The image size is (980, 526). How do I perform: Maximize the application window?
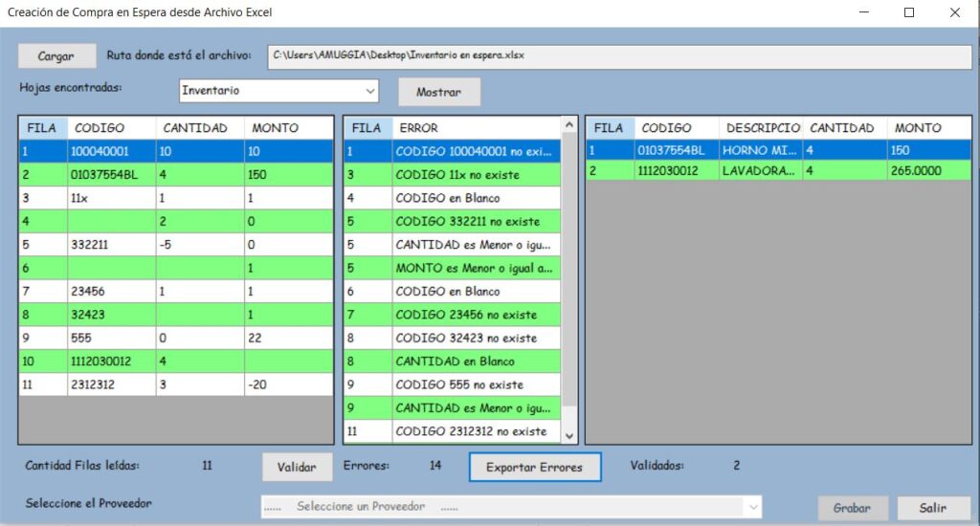pyautogui.click(x=908, y=12)
